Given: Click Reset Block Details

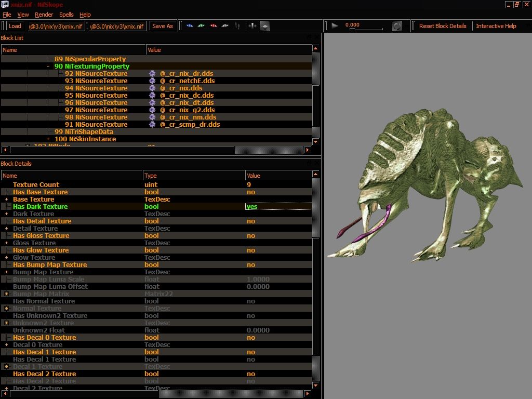Looking at the screenshot, I should click(x=443, y=26).
